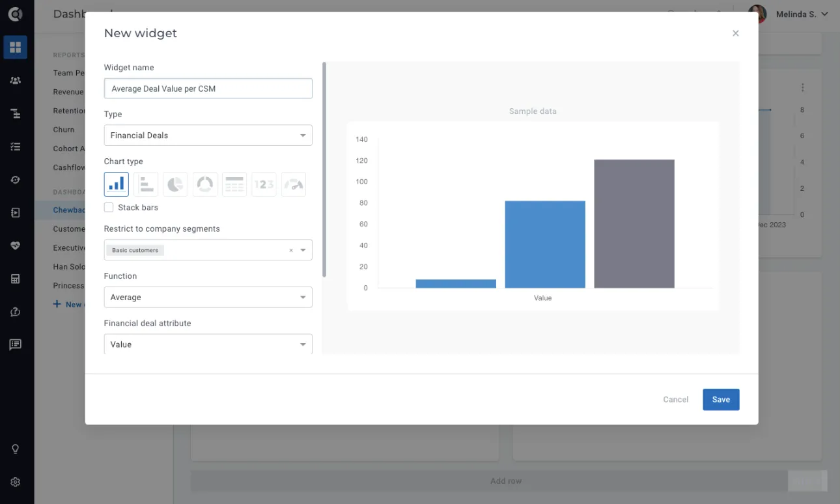Clear the selected company segments
Viewport: 840px width, 504px height.
pos(291,250)
